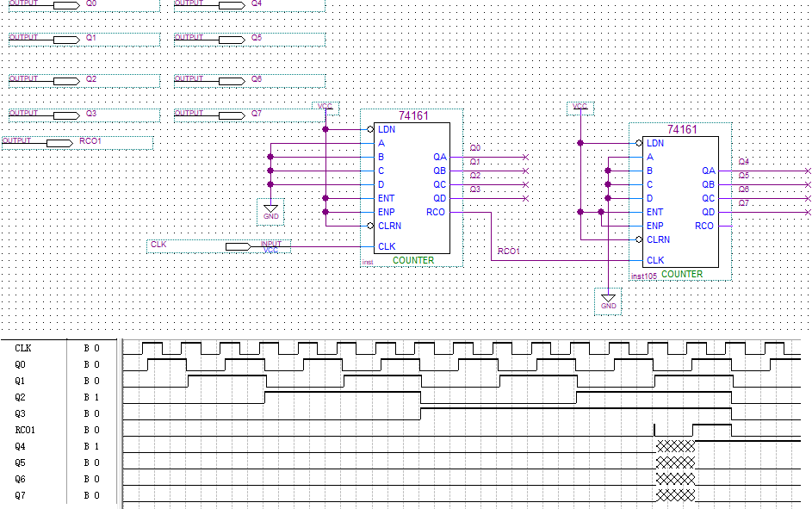Select the RCO1 row in waveform list

(x=60, y=430)
